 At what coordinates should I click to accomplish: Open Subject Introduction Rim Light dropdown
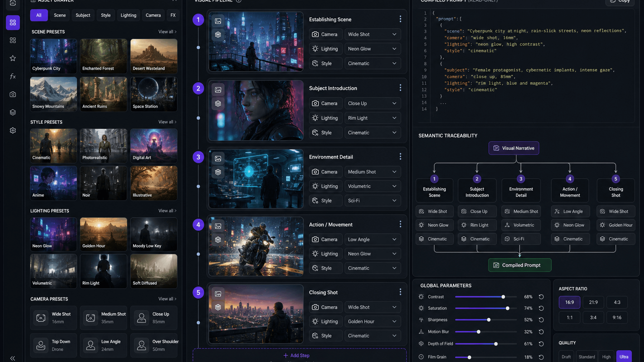[373, 118]
